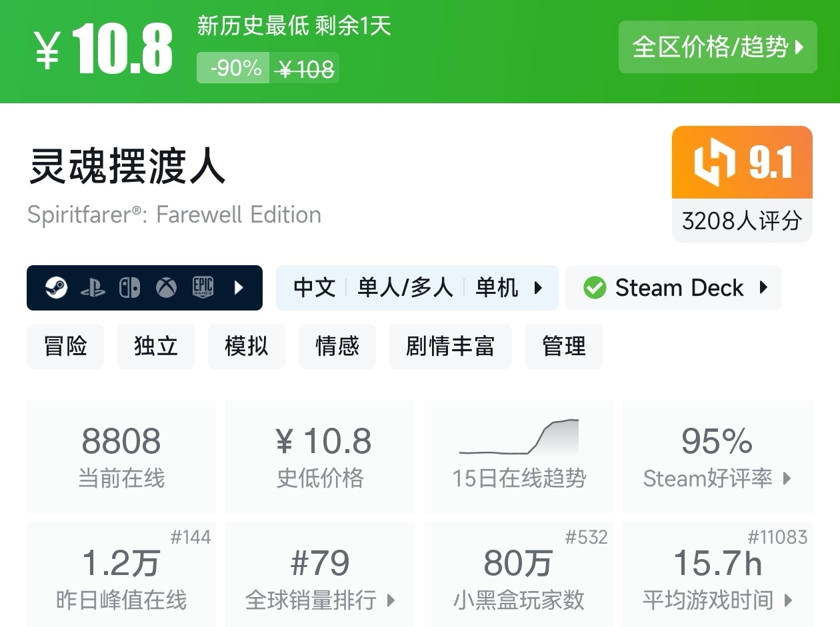Screen dimensions: 840x627
Task: Expand Steam Deck compatibility details arrow
Action: click(x=763, y=288)
